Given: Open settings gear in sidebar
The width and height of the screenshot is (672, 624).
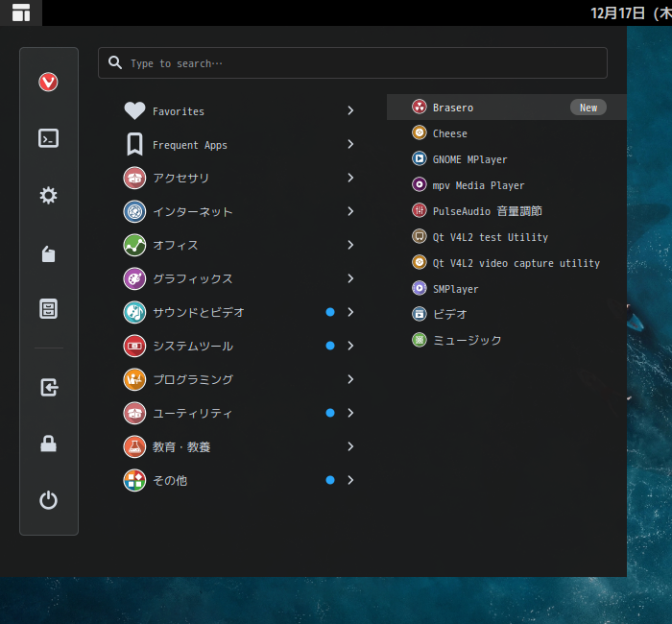Looking at the screenshot, I should 48,196.
